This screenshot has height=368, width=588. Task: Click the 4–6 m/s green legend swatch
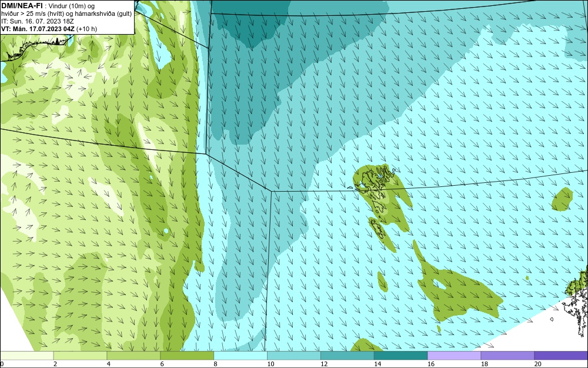click(x=133, y=356)
